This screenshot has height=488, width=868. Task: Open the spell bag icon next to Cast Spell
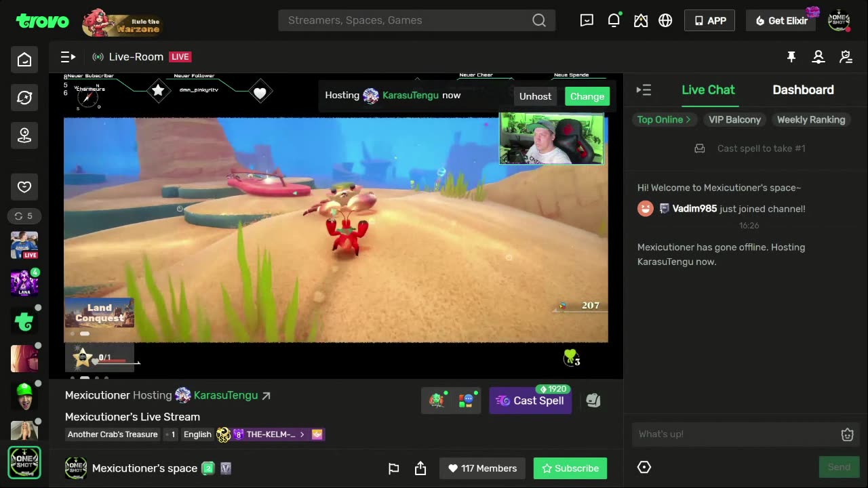(x=593, y=401)
